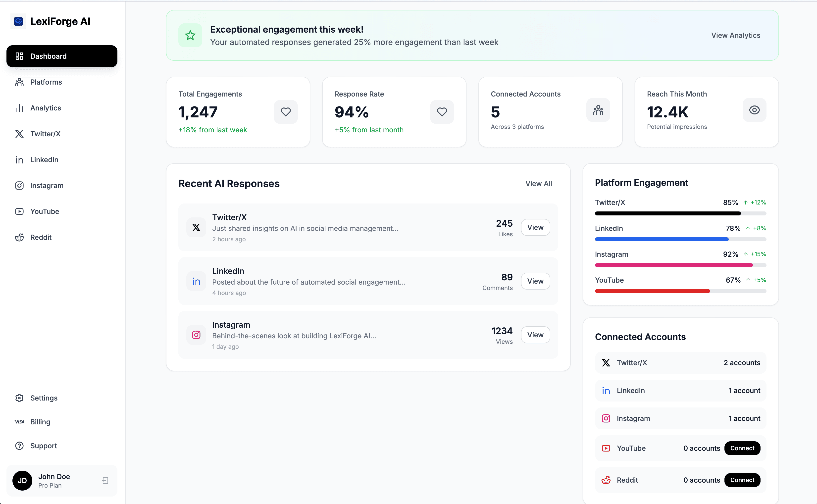
Task: Toggle the heart on Response Rate card
Action: (x=442, y=112)
